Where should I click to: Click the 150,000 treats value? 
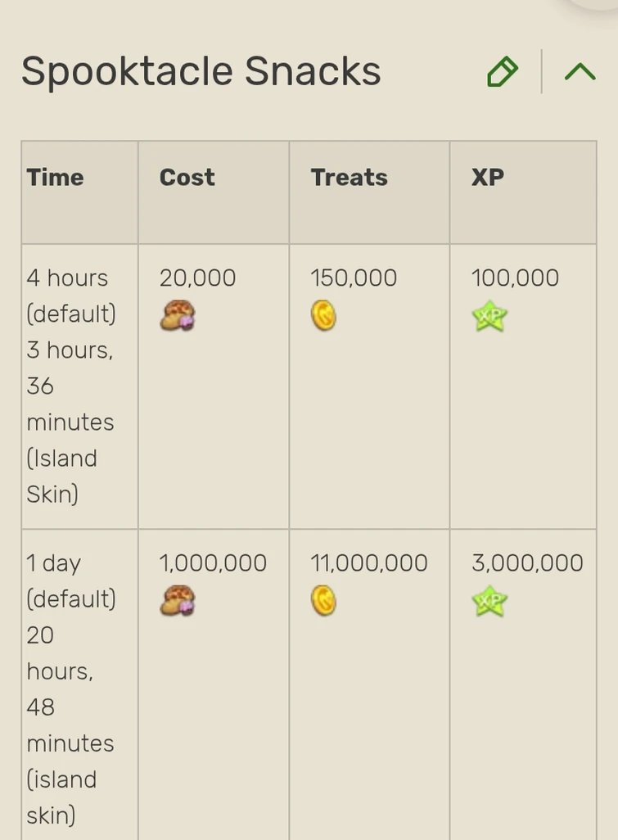click(354, 278)
